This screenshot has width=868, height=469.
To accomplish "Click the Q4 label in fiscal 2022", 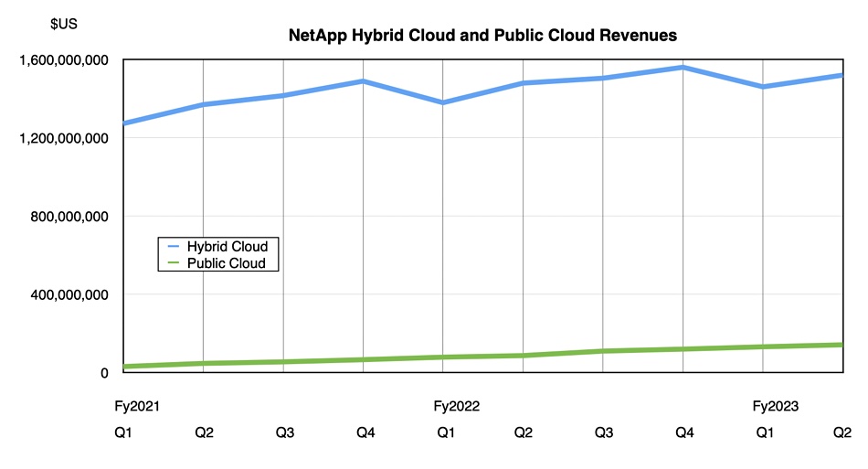I will pyautogui.click(x=684, y=432).
